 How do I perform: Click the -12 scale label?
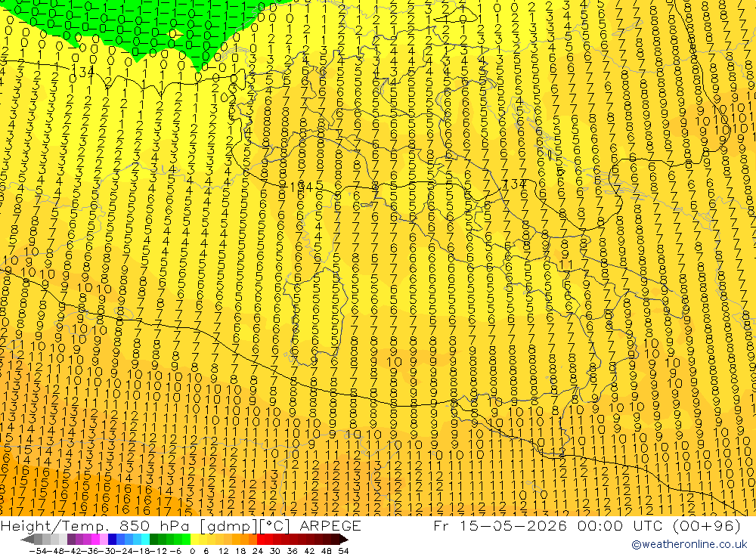(x=159, y=551)
